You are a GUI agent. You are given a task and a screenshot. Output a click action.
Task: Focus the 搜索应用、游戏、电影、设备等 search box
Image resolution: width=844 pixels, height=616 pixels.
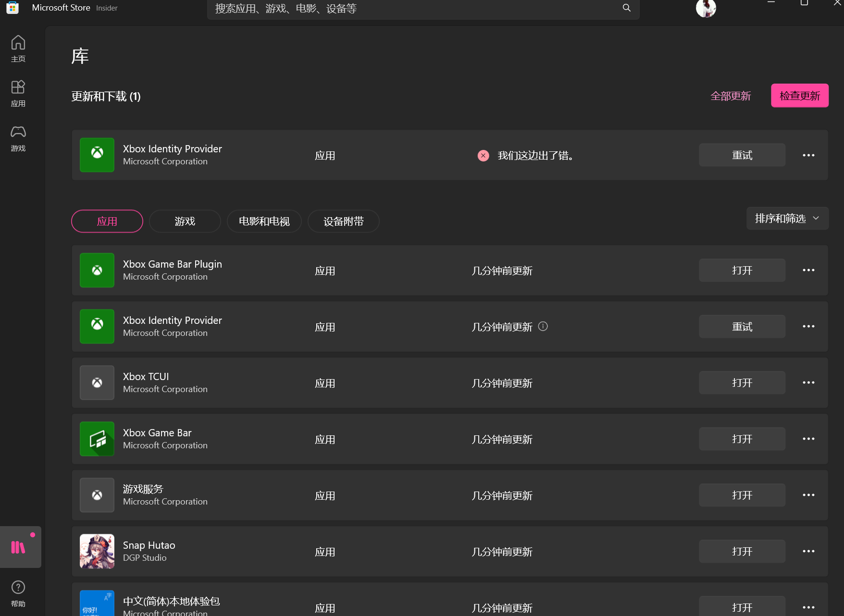423,9
